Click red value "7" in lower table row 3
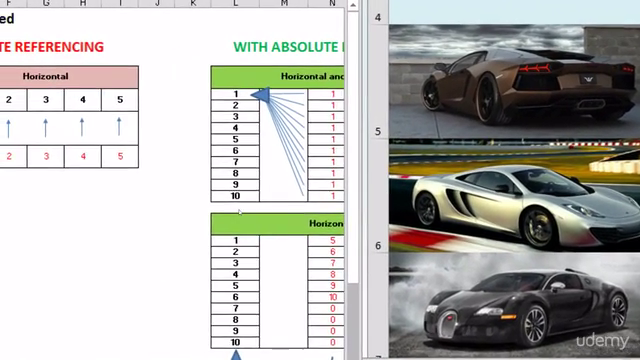640x360 pixels. (327, 263)
